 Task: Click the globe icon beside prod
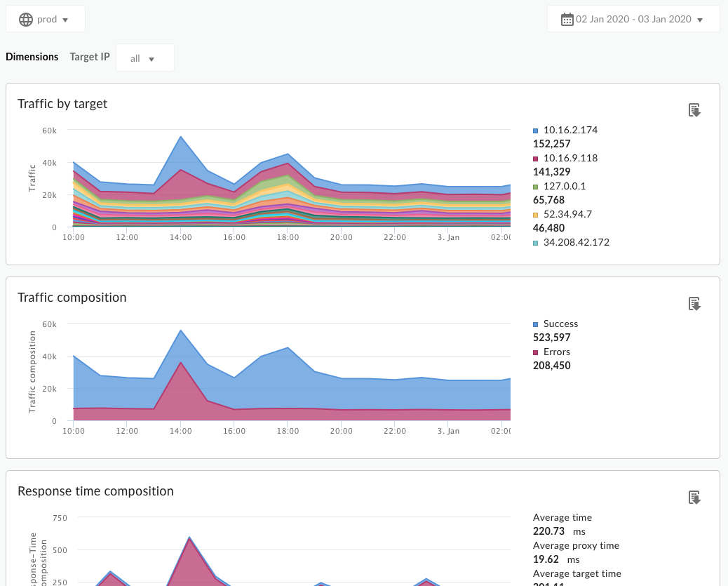[x=26, y=19]
